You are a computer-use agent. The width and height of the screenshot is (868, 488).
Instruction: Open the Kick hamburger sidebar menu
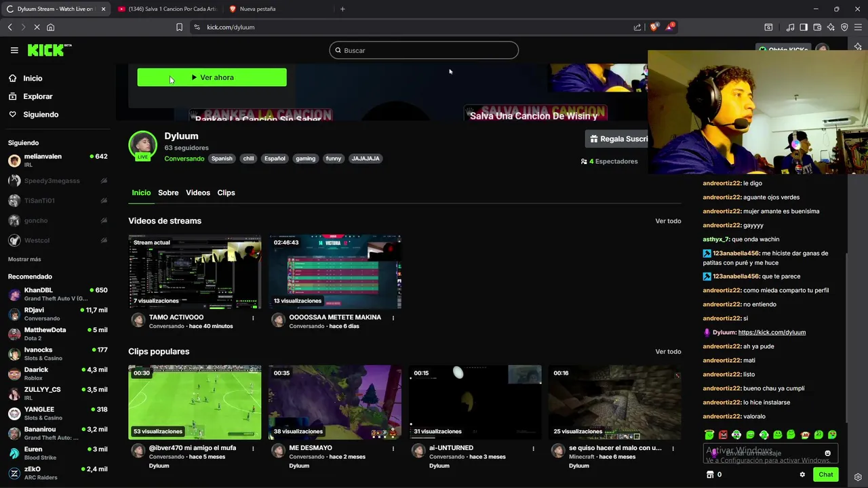coord(14,50)
